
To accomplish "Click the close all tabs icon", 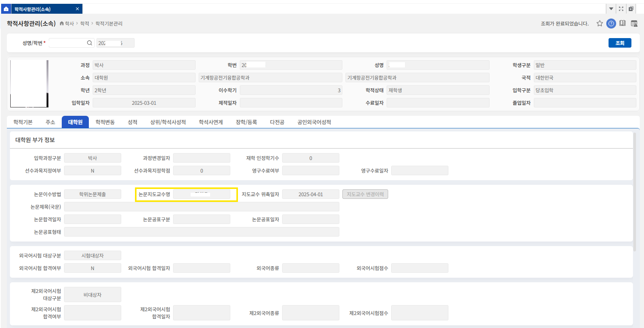I will click(631, 9).
